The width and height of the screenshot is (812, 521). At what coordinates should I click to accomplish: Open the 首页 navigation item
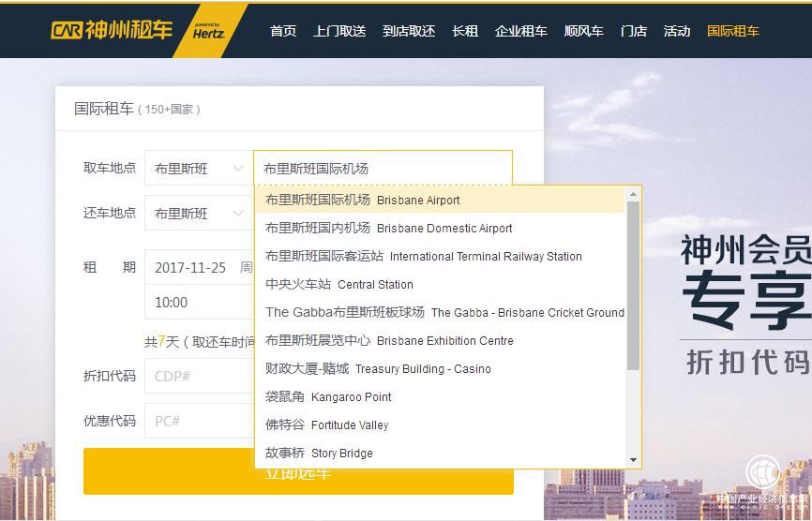282,31
